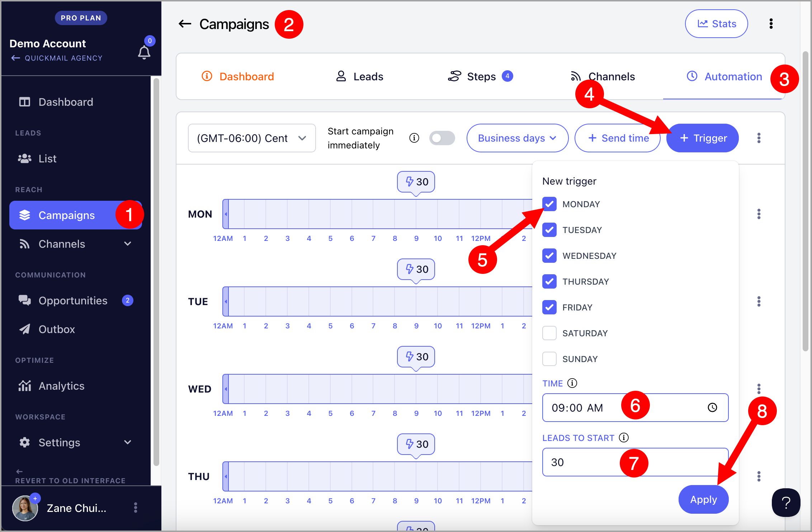Open the Opportunities page
The height and width of the screenshot is (532, 812).
tap(76, 301)
